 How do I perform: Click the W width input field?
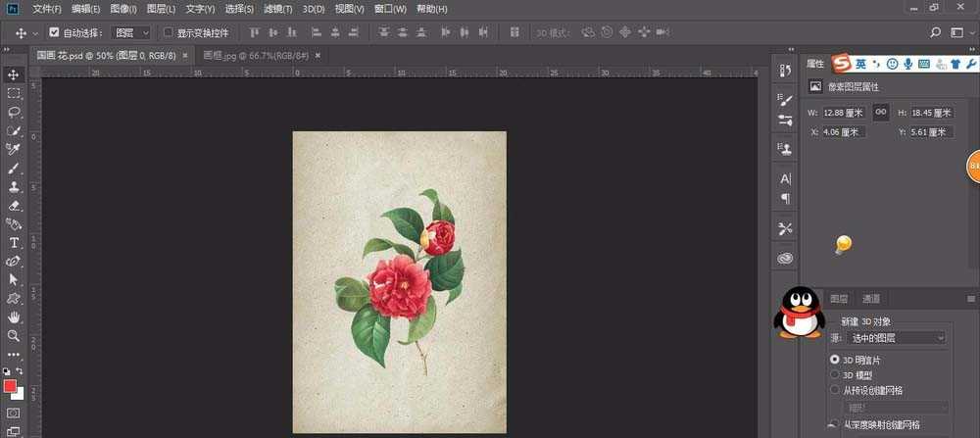(845, 113)
